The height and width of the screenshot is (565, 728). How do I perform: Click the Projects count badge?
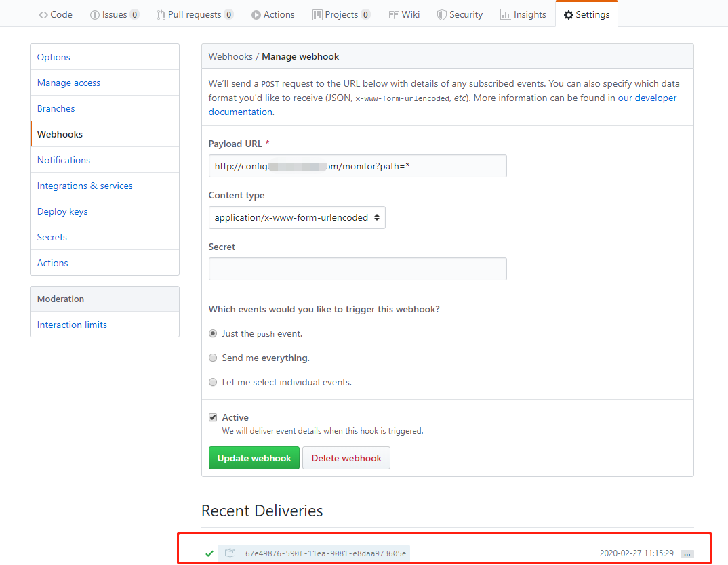pyautogui.click(x=365, y=15)
